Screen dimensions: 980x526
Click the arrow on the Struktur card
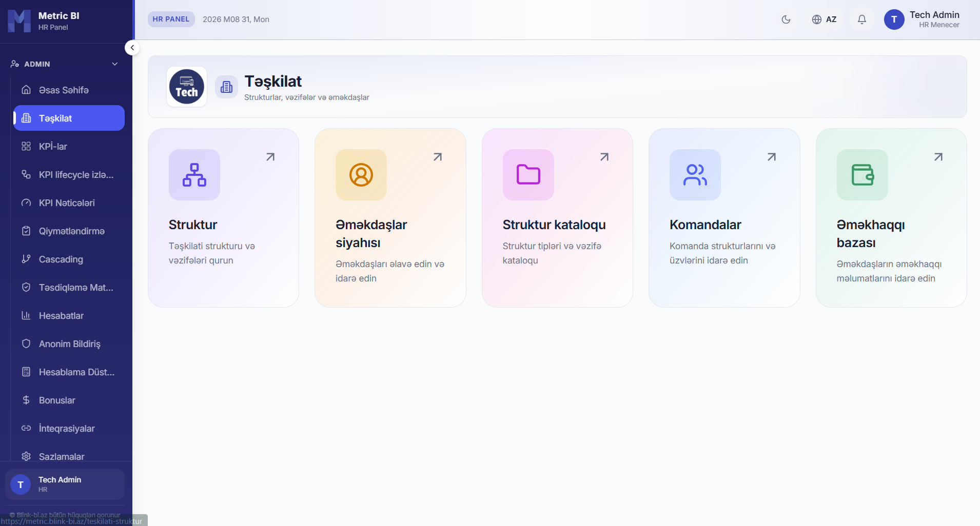point(270,157)
